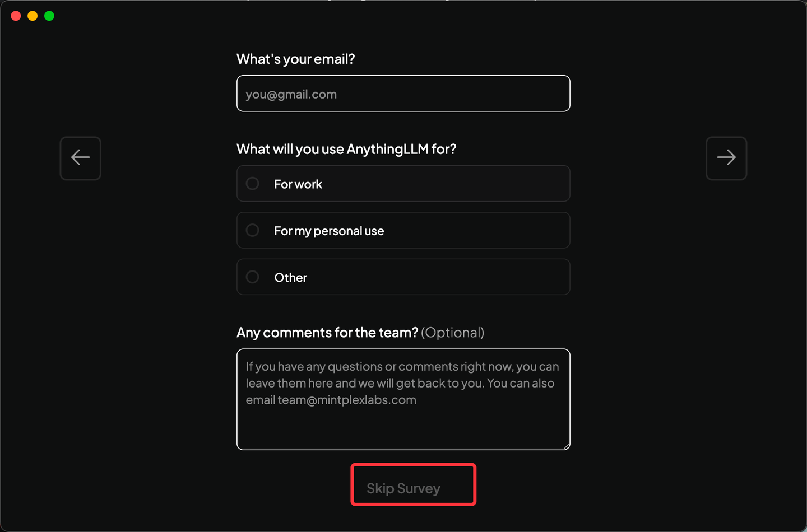Screen dimensions: 807x532
Task: Minimize the window using the yellow button
Action: click(33, 16)
